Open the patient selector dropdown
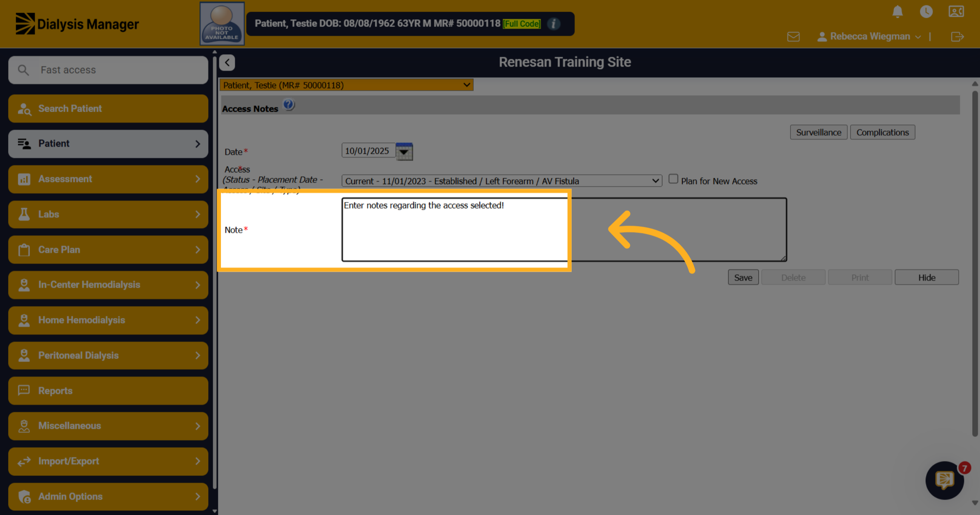The height and width of the screenshot is (515, 980). tap(346, 85)
